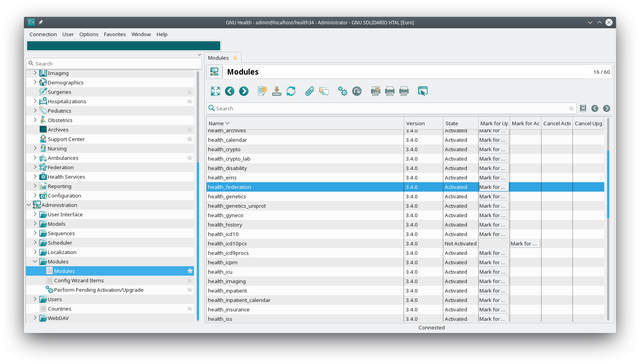
Task: Go to next record with right arrow
Action: [244, 91]
